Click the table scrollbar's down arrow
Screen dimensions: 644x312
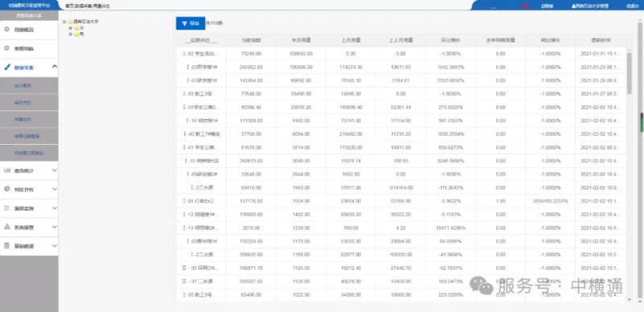coord(629,300)
